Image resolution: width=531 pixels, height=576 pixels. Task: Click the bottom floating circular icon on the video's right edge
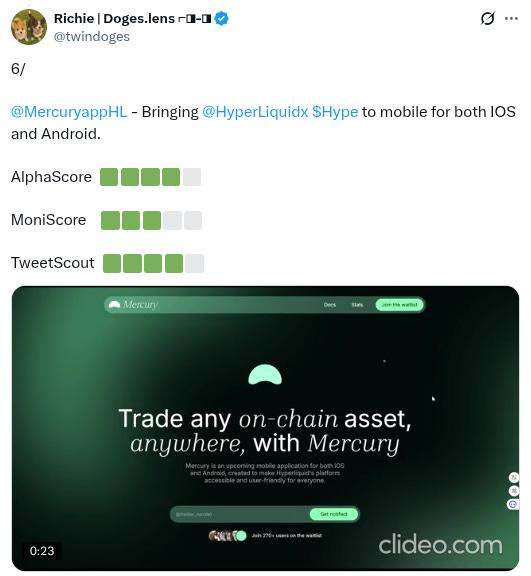coord(513,504)
